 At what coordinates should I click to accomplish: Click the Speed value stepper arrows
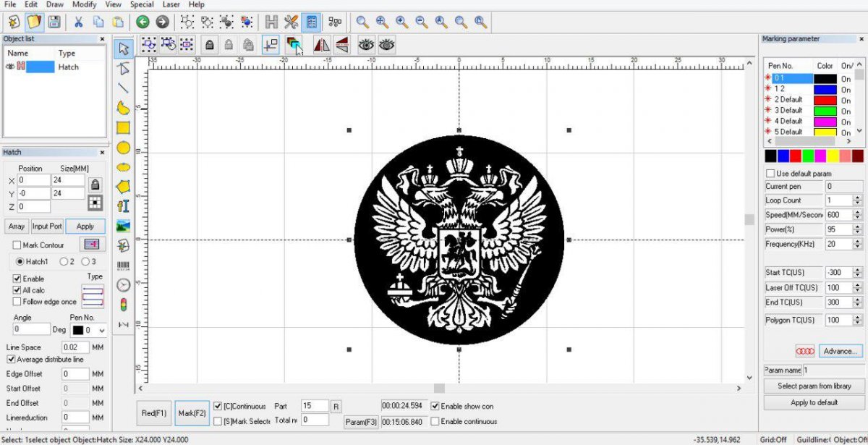[x=858, y=215]
